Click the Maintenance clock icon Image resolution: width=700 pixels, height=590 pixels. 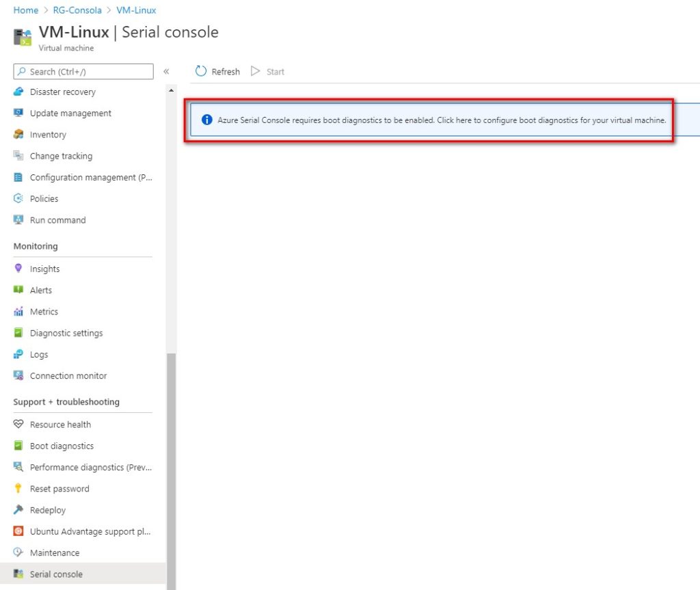pos(18,552)
